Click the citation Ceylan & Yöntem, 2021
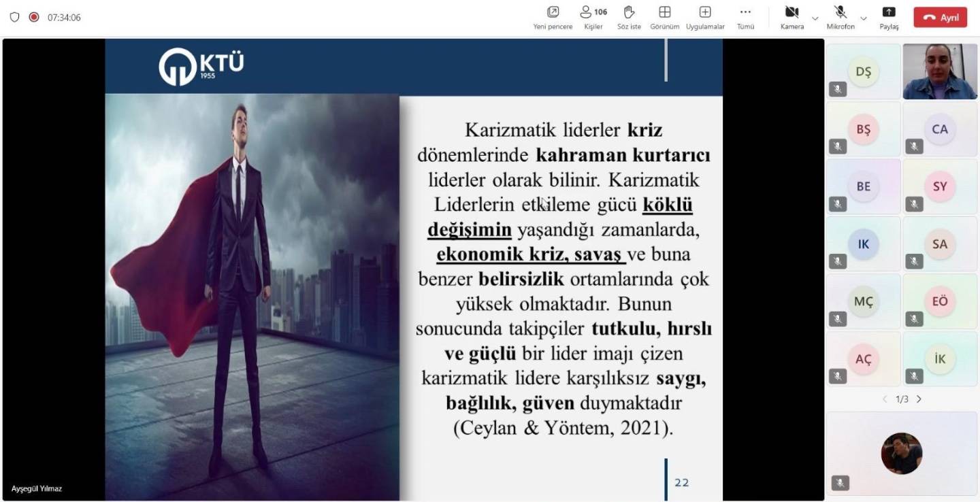 (x=562, y=429)
